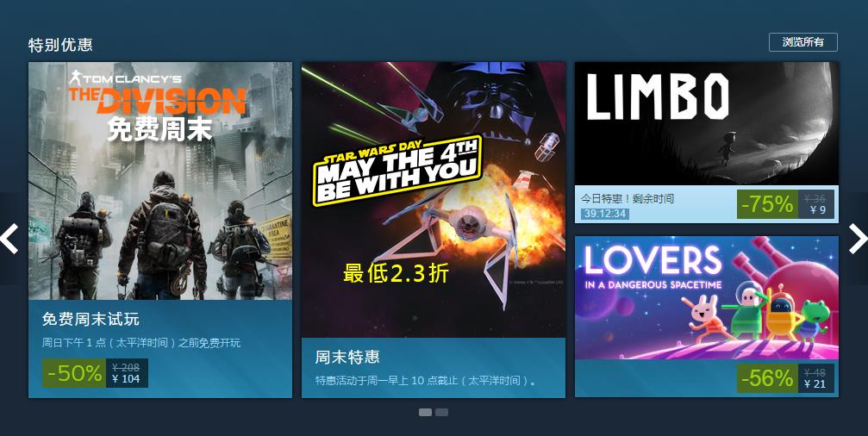This screenshot has height=436, width=868.
Task: Click the ¥9 LIMBO price
Action: point(818,209)
